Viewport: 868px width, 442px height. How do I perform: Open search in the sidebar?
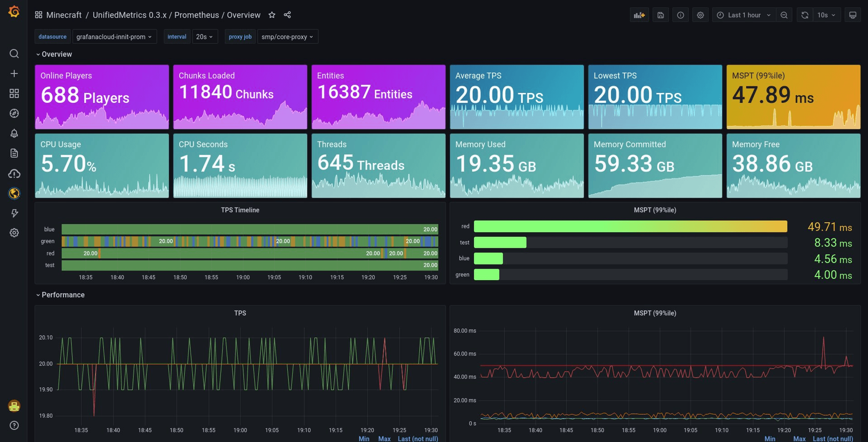(14, 53)
